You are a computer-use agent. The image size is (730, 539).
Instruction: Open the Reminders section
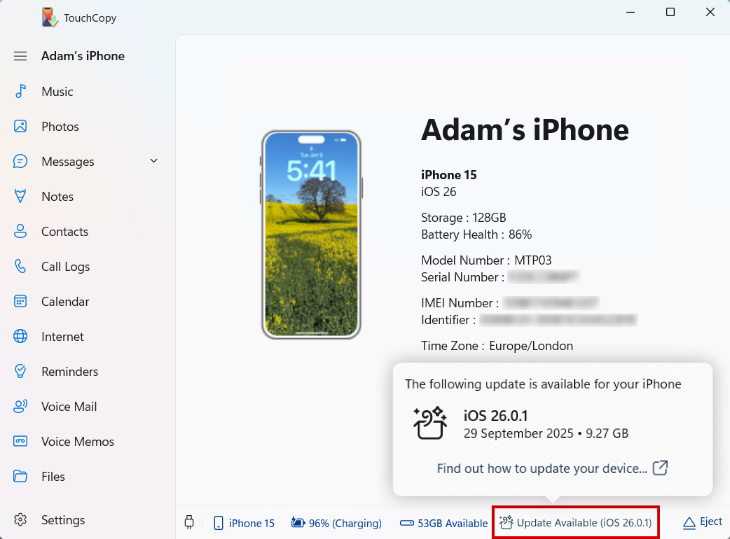pos(69,371)
